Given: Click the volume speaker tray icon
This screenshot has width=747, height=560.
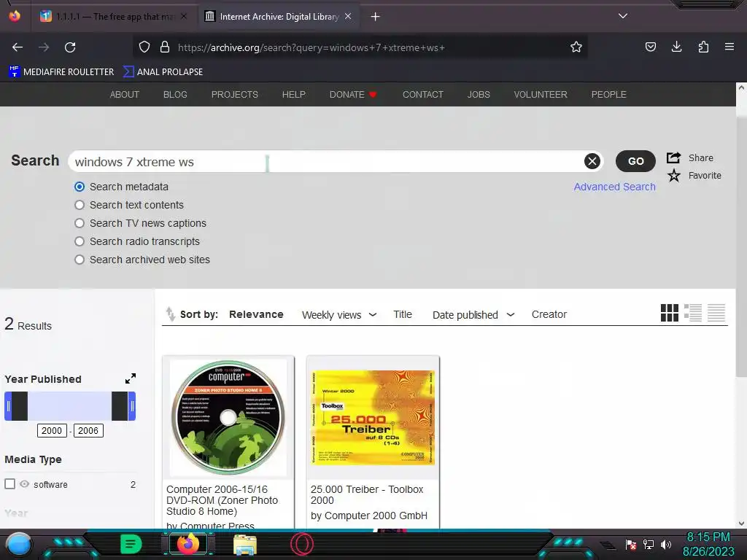Looking at the screenshot, I should coord(666,544).
